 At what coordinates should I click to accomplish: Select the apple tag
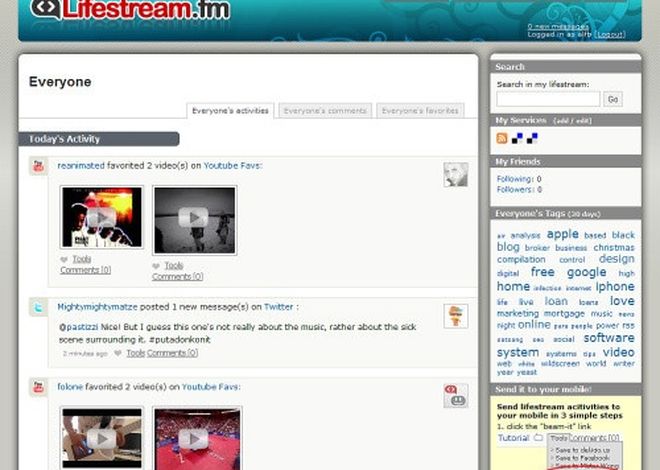pyautogui.click(x=562, y=234)
